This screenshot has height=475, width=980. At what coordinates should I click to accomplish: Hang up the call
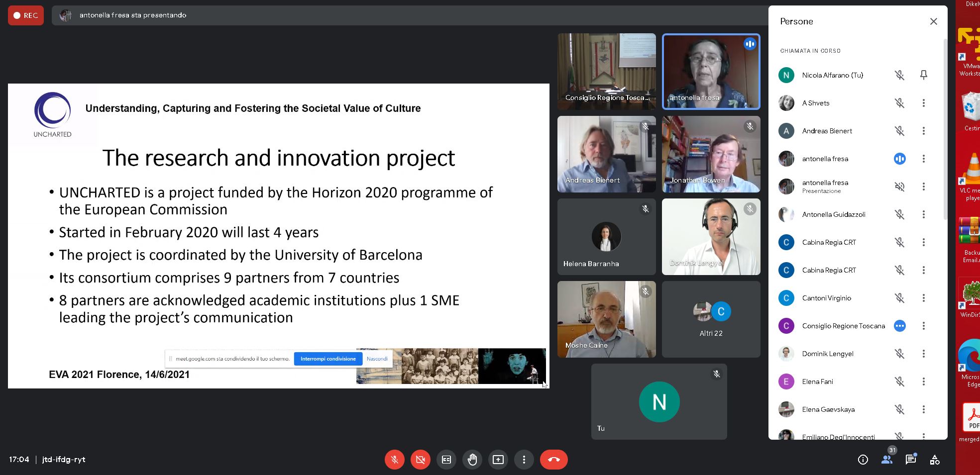pyautogui.click(x=553, y=460)
